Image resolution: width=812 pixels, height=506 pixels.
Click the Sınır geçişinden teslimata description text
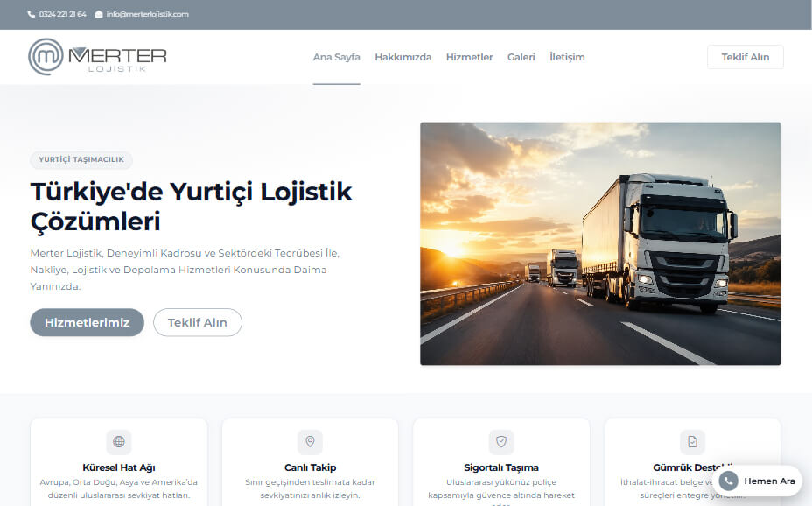pyautogui.click(x=310, y=488)
